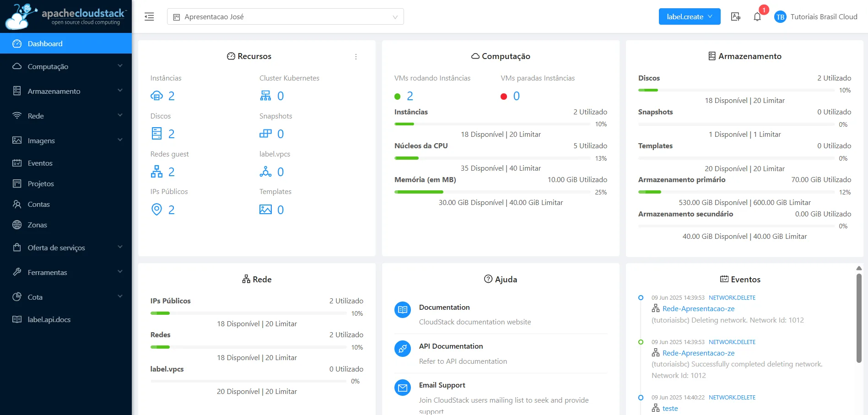The height and width of the screenshot is (415, 868).
Task: Click the Memória (em MB) usage bar
Action: [492, 192]
